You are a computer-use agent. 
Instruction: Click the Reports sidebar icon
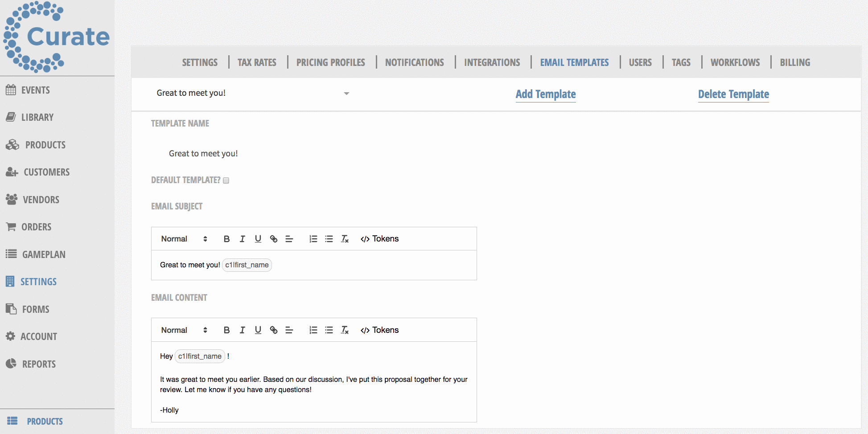12,364
